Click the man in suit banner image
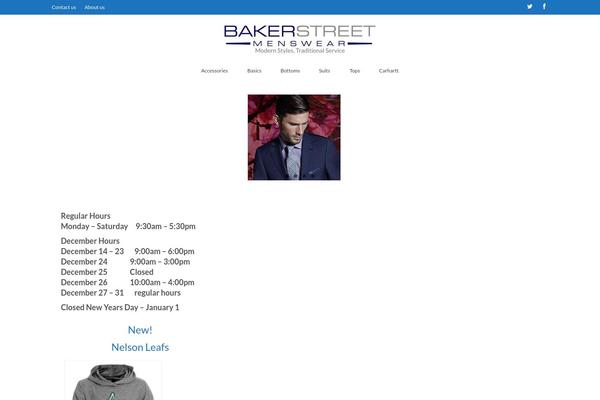The width and height of the screenshot is (600, 400). pos(294,137)
